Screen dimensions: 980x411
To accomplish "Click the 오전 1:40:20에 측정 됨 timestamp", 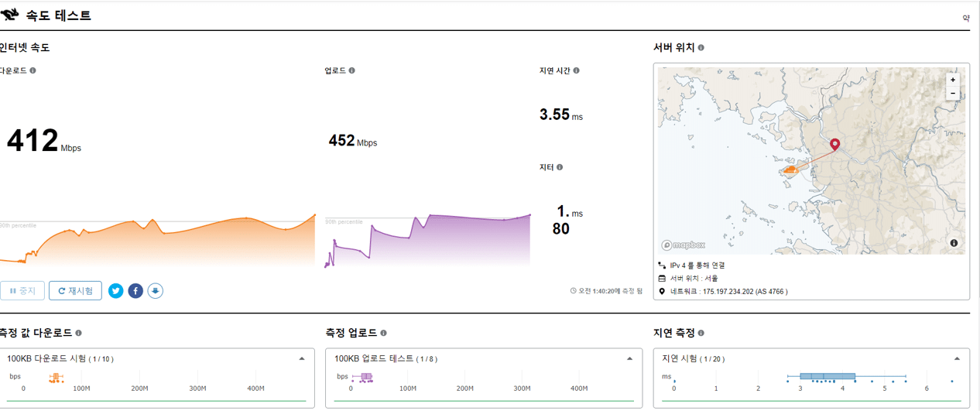I will click(610, 292).
